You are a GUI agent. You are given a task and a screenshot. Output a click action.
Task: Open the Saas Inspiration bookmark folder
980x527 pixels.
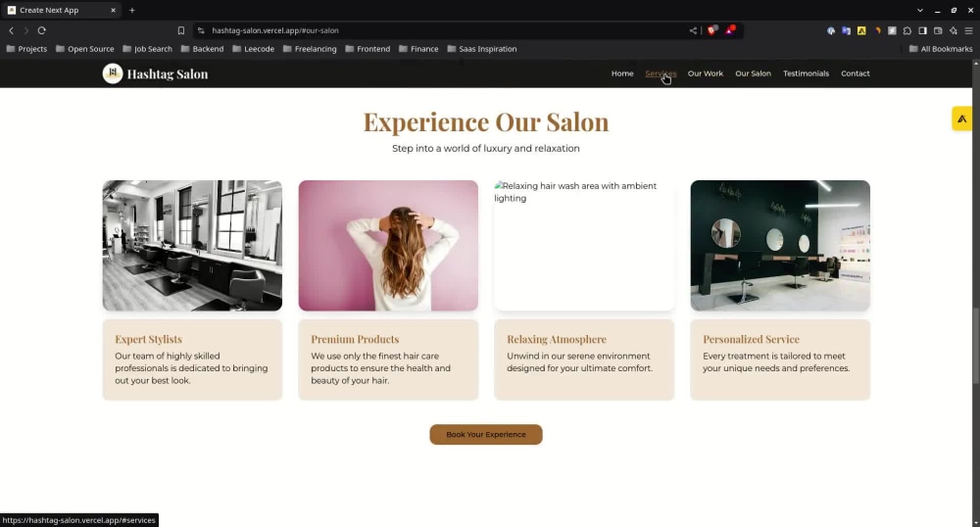[x=482, y=49]
